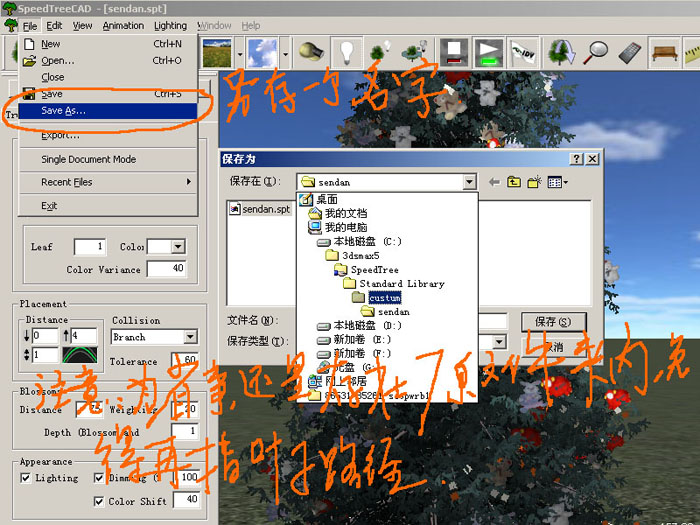Open the ground texture dropdown arrow
Screen dimensions: 700x525
240,54
